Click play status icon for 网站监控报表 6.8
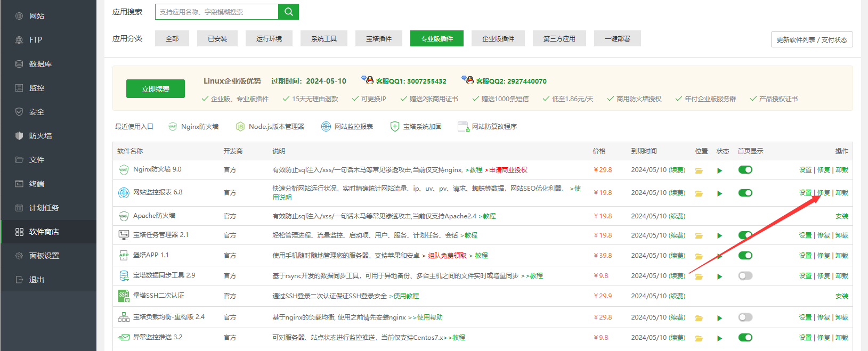 pos(720,193)
